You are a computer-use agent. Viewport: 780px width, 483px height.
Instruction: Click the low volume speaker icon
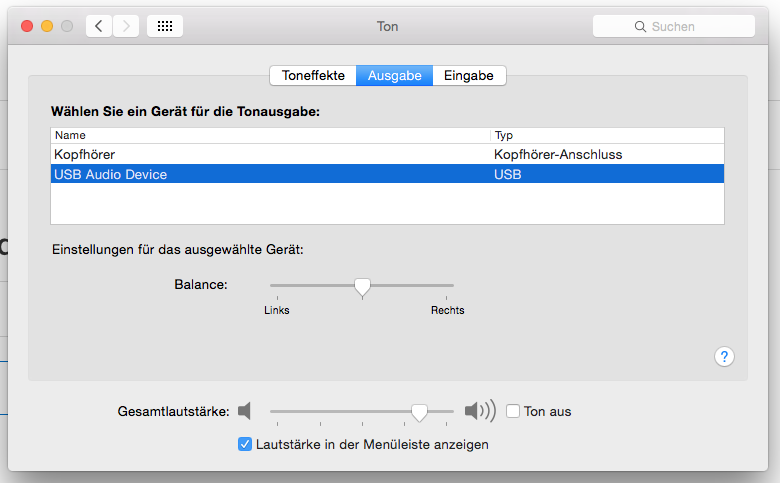(x=245, y=411)
